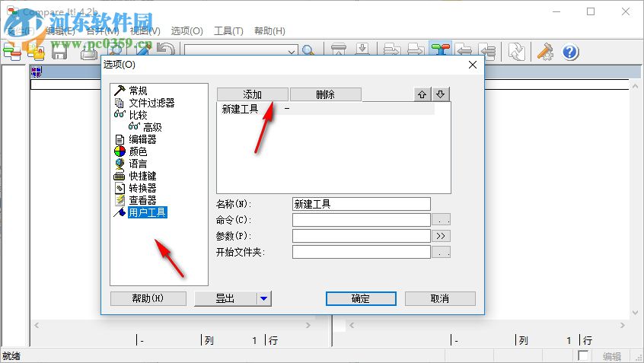This screenshot has height=363, width=644.
Task: Select 高级 under 比较
Action: [x=152, y=127]
